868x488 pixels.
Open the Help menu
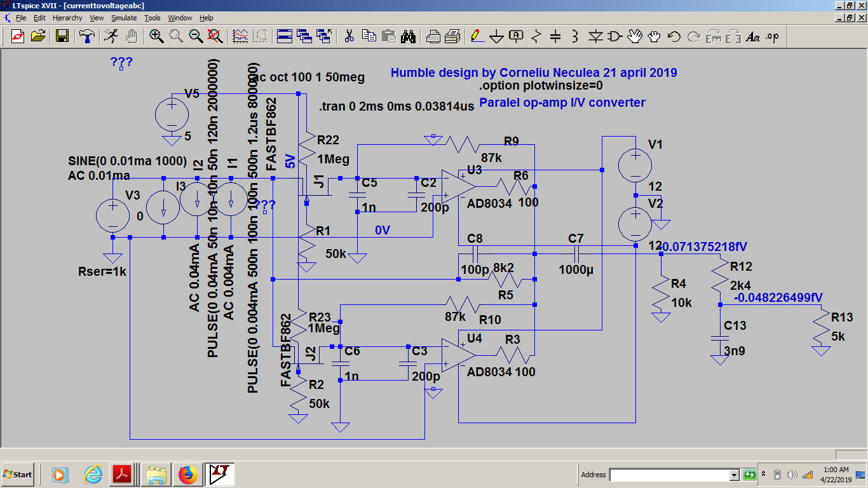[x=207, y=18]
